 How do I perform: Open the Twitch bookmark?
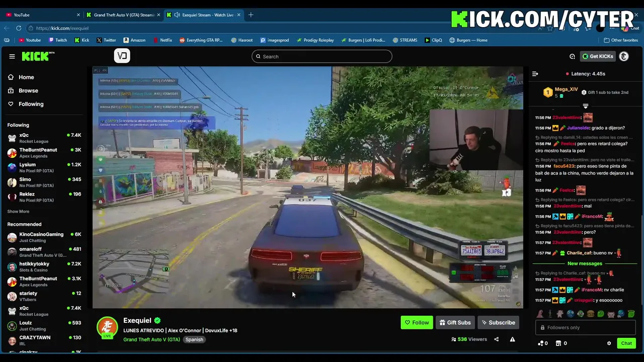pos(58,40)
